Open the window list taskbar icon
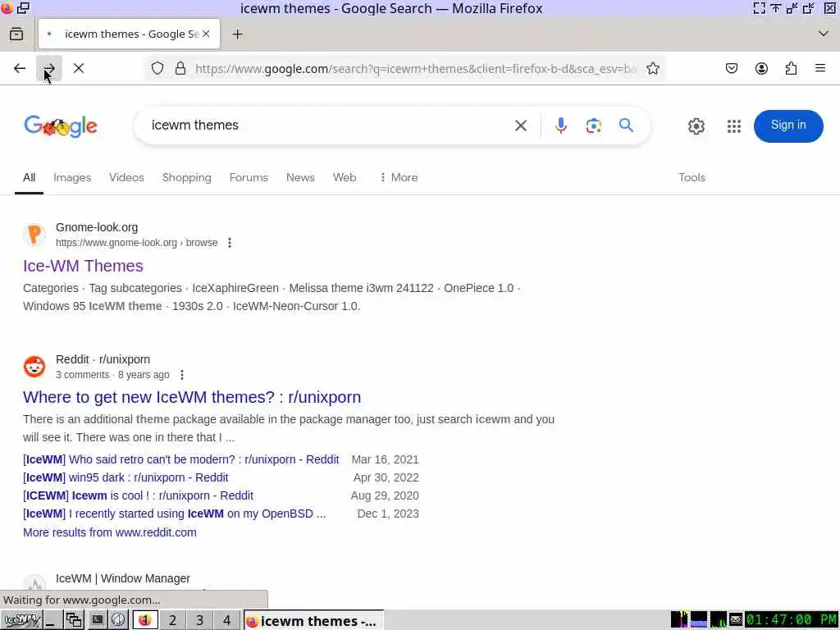The height and width of the screenshot is (630, 840). tap(73, 620)
